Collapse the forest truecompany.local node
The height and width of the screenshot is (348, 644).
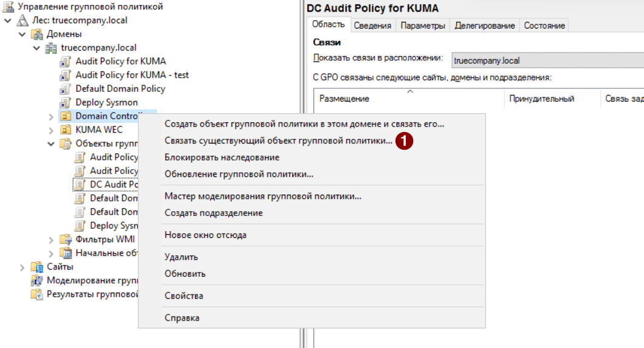coord(8,20)
